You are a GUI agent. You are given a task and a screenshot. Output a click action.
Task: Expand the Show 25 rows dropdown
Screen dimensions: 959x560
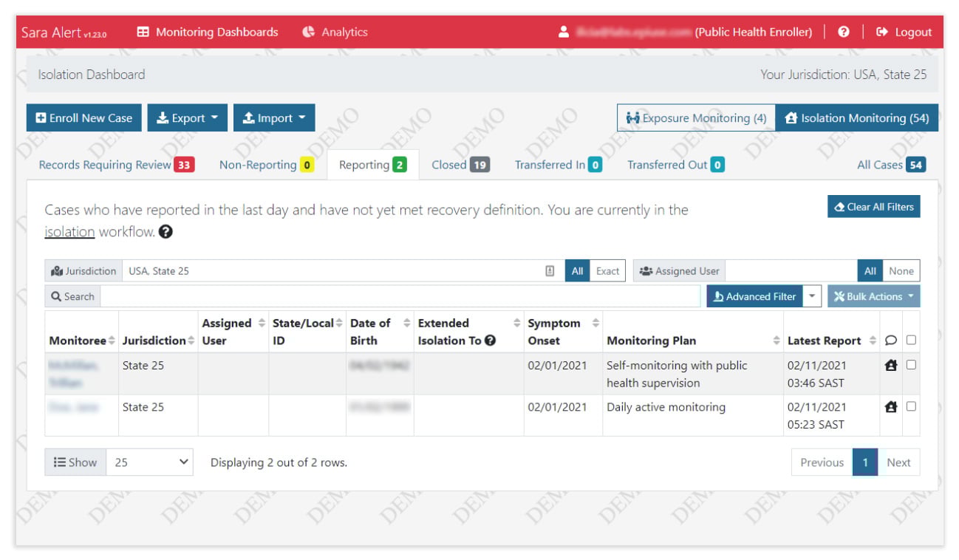[x=150, y=462]
